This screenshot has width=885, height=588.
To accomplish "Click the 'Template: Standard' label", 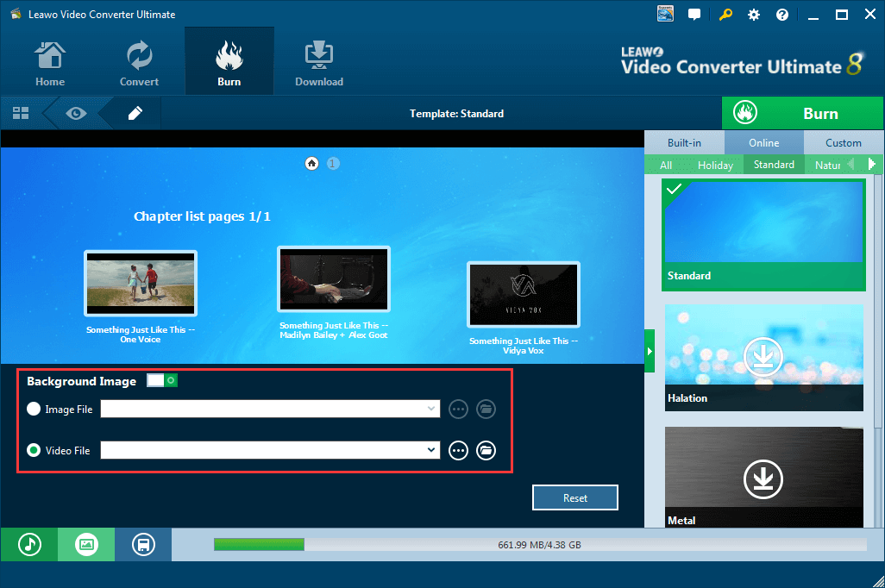I will click(x=456, y=114).
